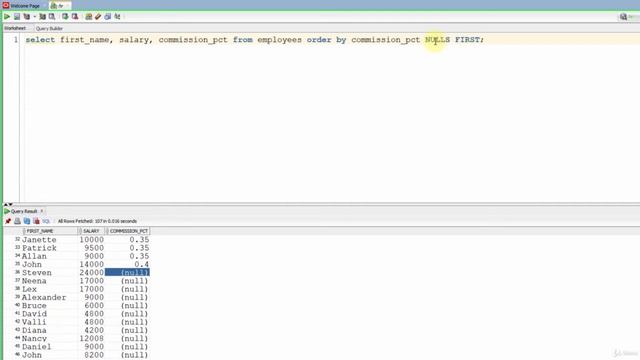Collapse the results using the splitter down arrow
The height and width of the screenshot is (360, 640).
coord(11,204)
